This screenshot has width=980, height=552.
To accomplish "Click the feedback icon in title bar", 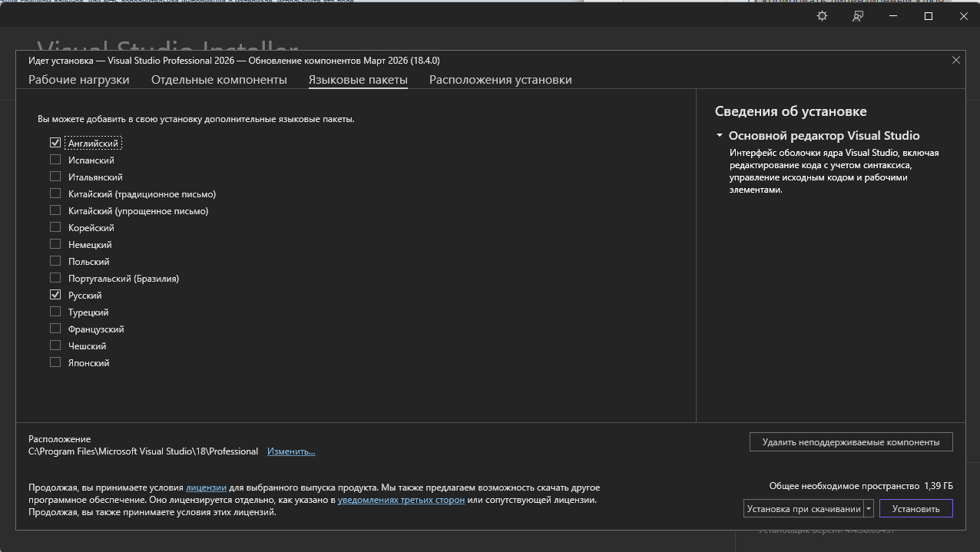I will [858, 16].
